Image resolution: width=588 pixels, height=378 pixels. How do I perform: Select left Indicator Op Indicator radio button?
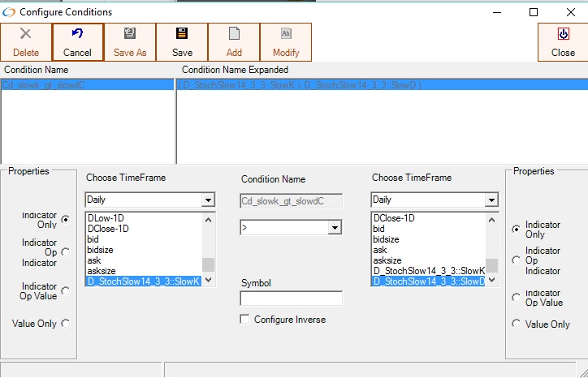pos(66,253)
